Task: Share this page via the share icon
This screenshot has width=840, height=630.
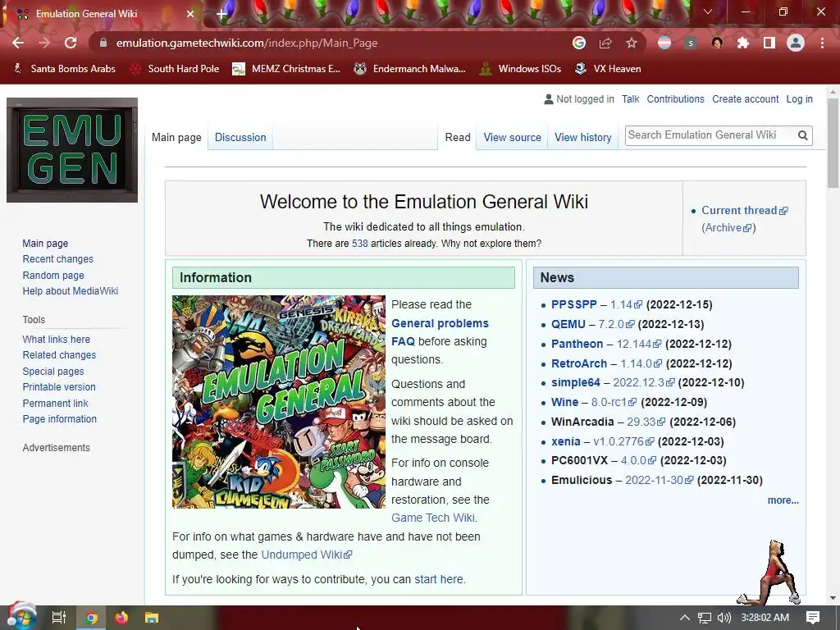Action: tap(605, 43)
